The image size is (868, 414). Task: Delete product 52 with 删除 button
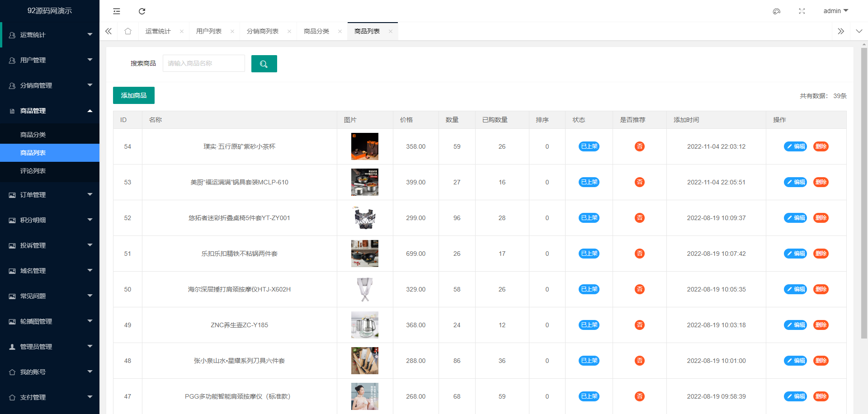pyautogui.click(x=821, y=218)
